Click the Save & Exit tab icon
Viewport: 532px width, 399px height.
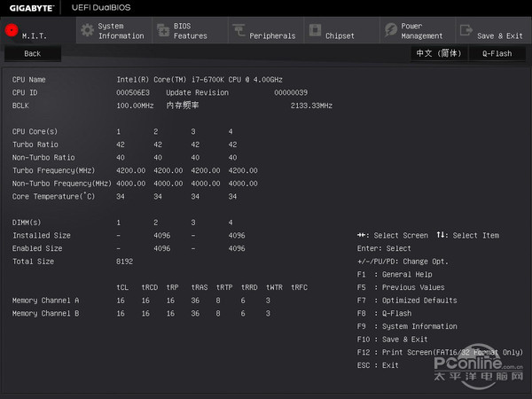tap(465, 31)
